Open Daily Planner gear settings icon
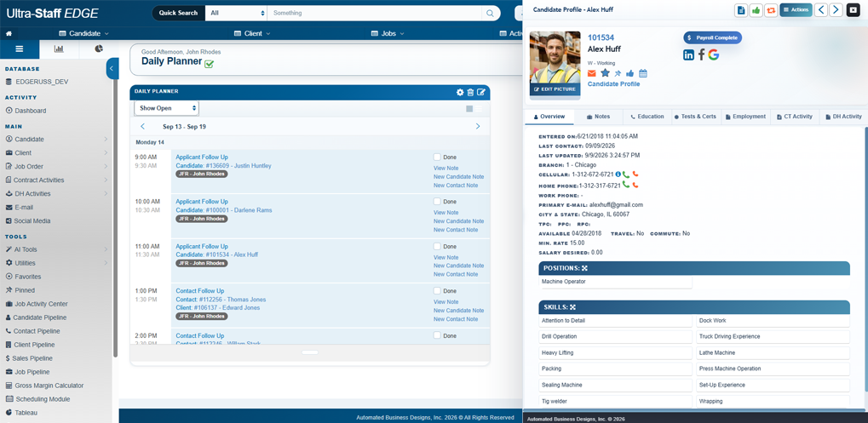This screenshot has width=868, height=423. point(459,92)
